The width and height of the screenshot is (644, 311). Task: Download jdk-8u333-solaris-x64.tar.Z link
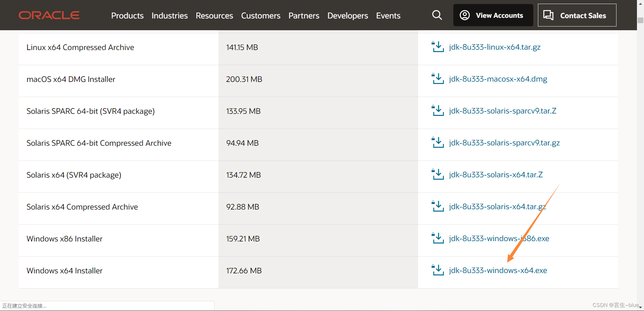point(496,175)
